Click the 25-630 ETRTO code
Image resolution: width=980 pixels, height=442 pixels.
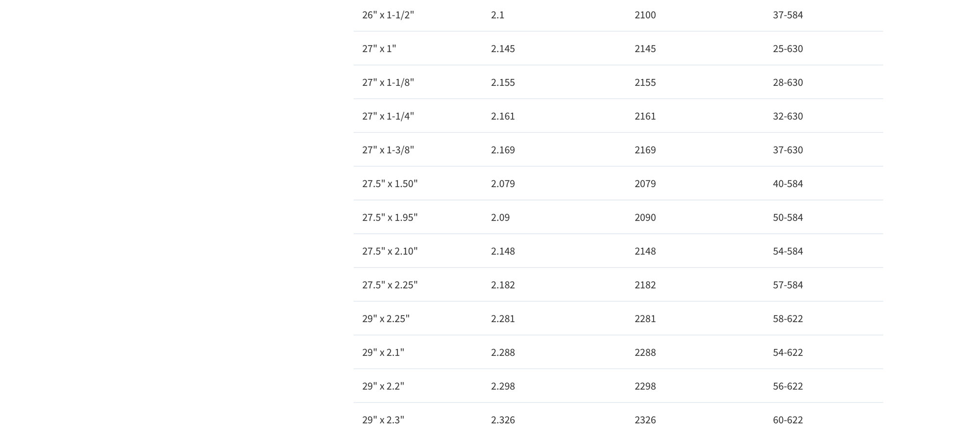click(787, 49)
